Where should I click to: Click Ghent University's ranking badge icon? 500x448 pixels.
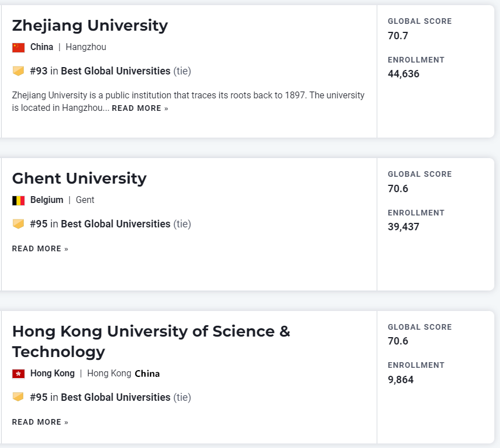point(18,224)
